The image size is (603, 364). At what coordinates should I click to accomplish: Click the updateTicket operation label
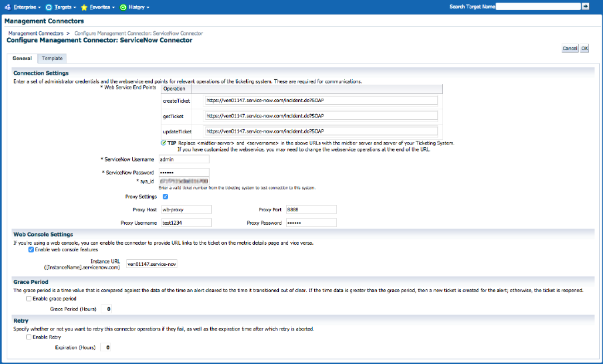[x=177, y=132]
